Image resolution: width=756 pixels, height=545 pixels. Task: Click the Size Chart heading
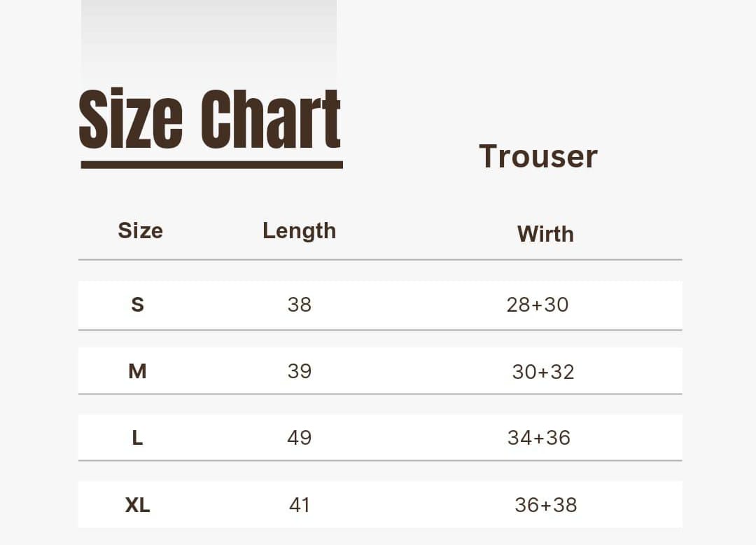point(210,118)
